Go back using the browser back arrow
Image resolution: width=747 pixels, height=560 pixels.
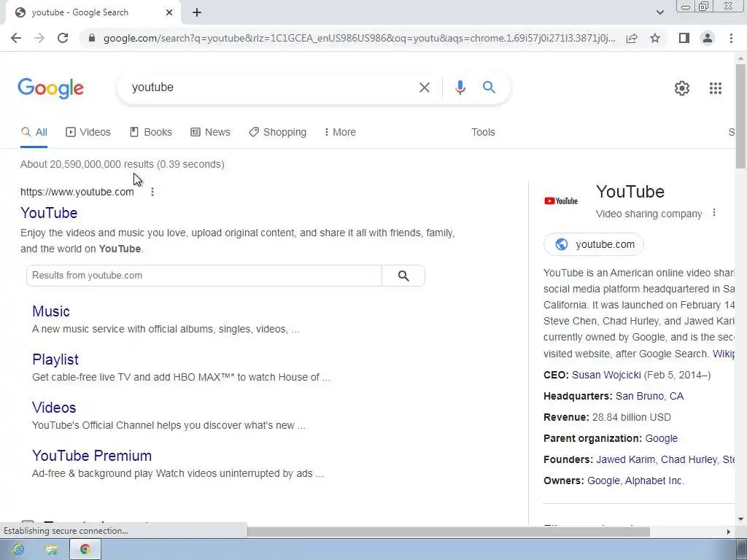tap(16, 38)
